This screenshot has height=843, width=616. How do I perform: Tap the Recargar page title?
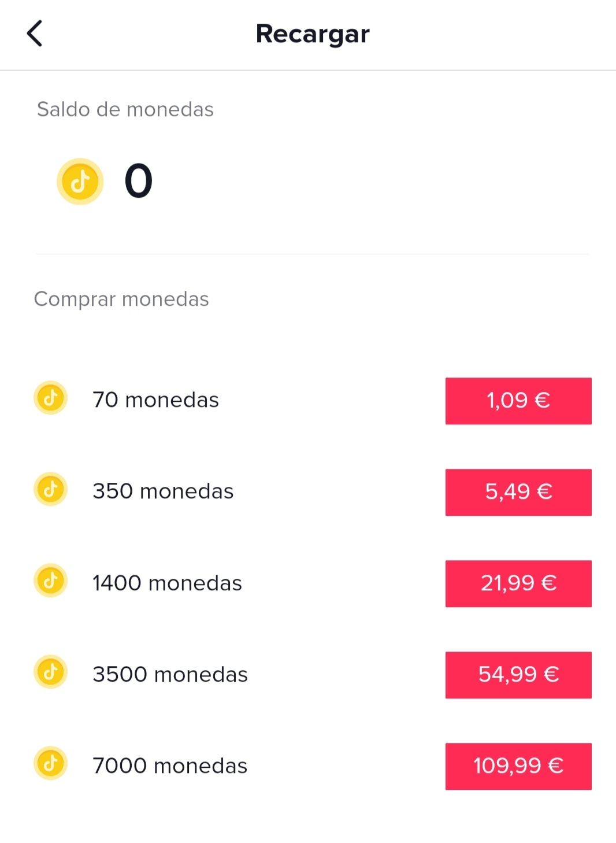tap(313, 34)
